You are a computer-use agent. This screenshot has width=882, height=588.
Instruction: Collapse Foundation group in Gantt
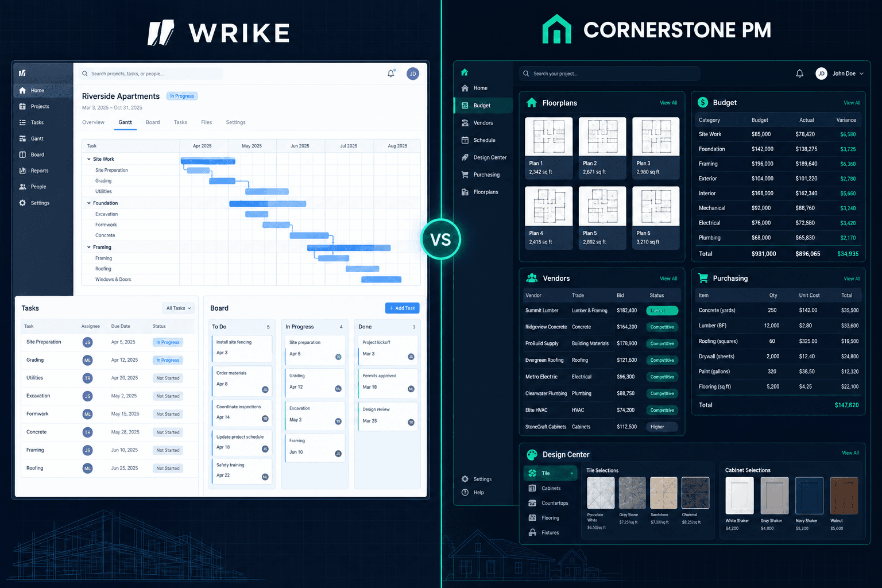(x=89, y=203)
